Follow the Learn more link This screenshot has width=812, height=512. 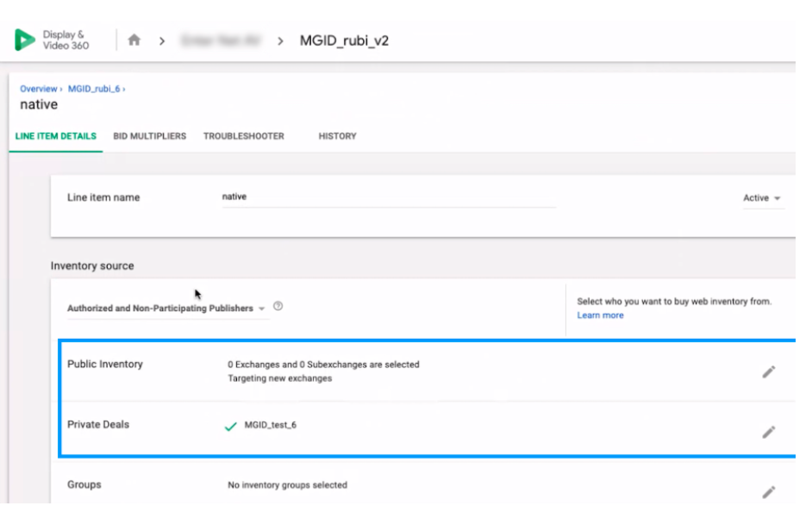point(600,315)
